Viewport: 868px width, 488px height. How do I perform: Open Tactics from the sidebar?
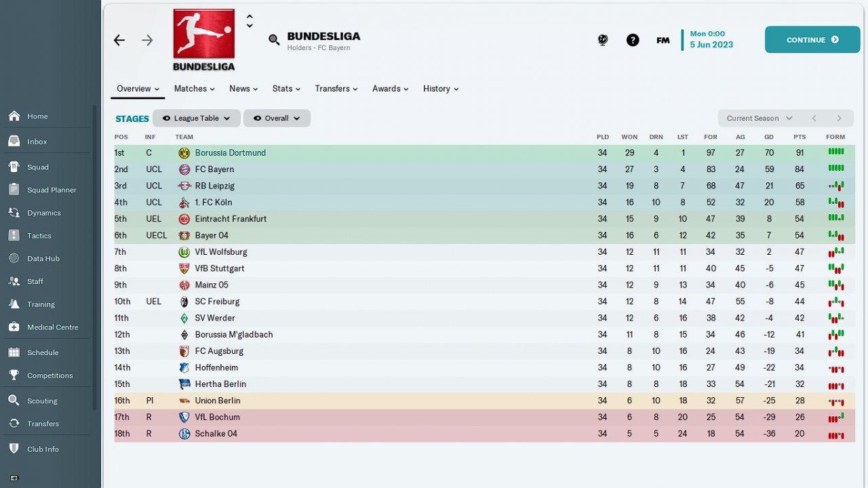(x=39, y=236)
